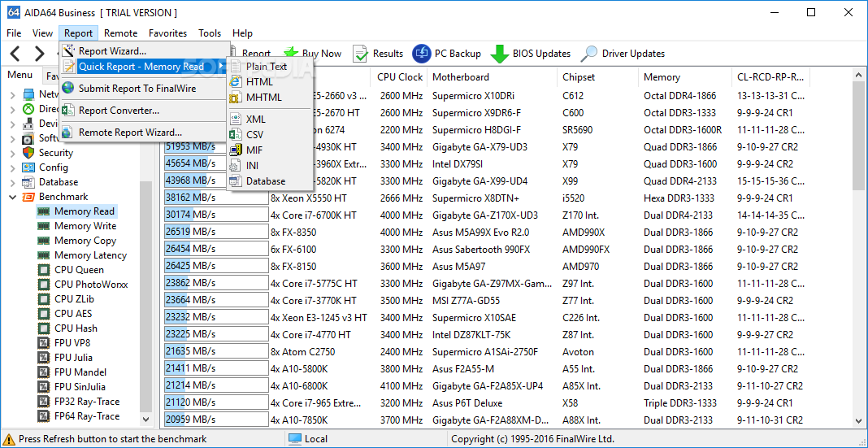Expand the Software tree node
Image resolution: width=868 pixels, height=448 pixels.
pyautogui.click(x=13, y=138)
